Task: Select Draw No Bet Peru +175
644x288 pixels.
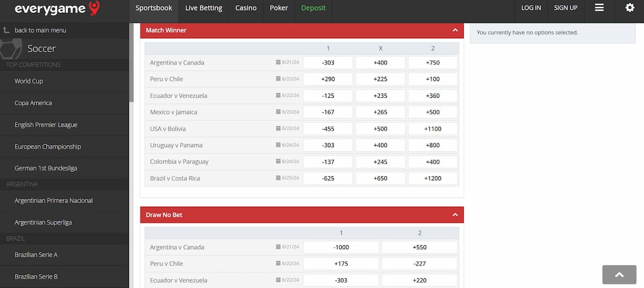Action: pos(341,264)
